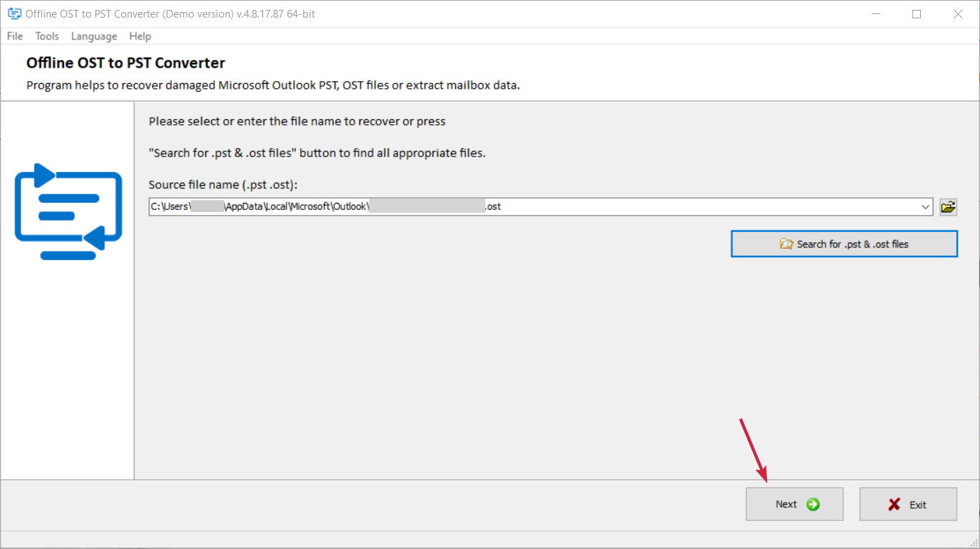Open the Language menu
Image resolution: width=980 pixels, height=549 pixels.
click(x=94, y=36)
